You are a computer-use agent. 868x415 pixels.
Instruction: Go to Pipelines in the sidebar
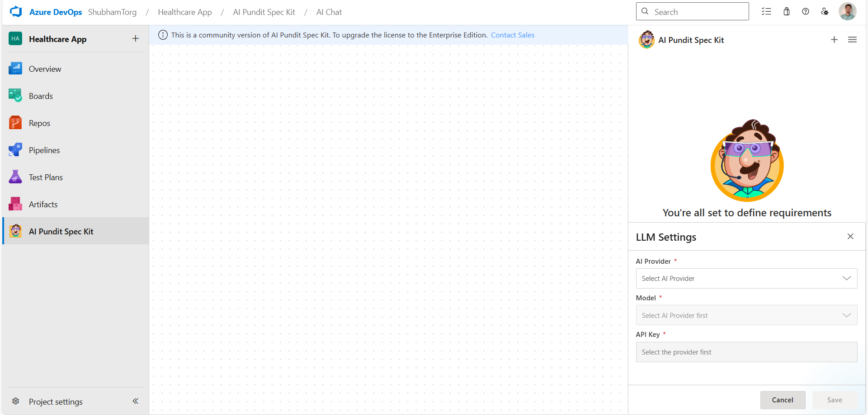tap(44, 150)
